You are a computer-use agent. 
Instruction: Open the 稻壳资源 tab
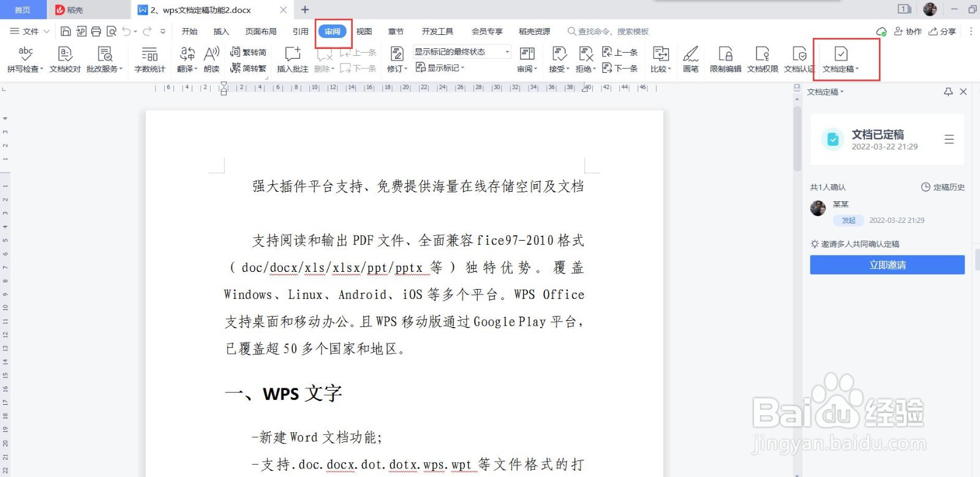pos(534,31)
